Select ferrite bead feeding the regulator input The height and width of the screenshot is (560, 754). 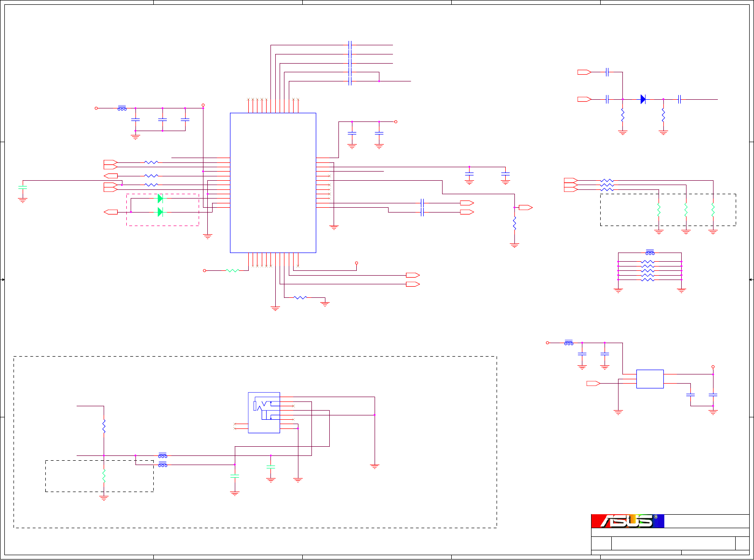569,343
